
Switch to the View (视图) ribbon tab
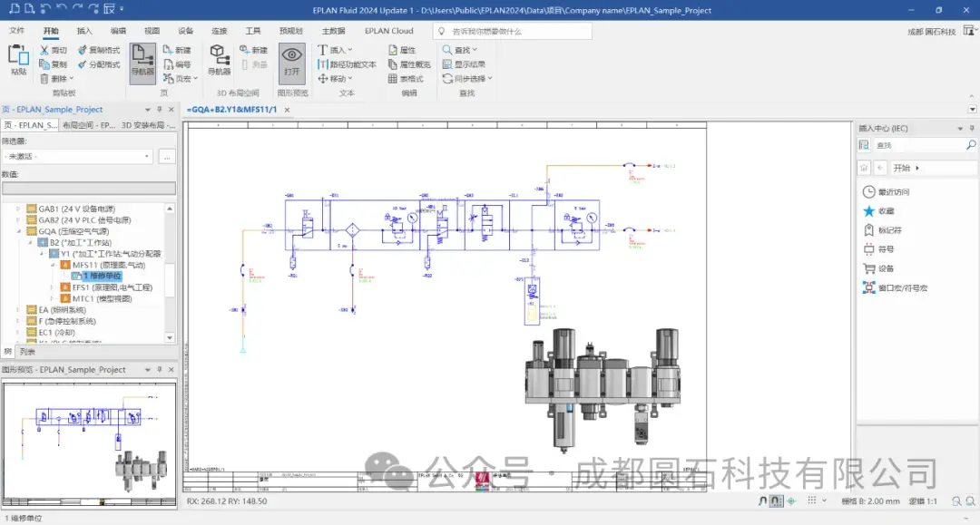pos(152,31)
